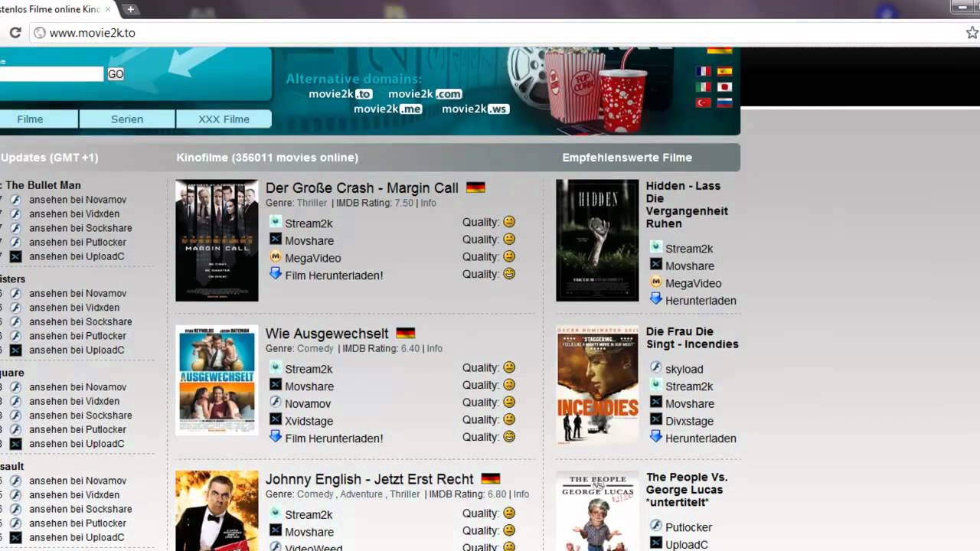Open Hidden - Lass Die Vergangenheit Ruhen title

(687, 204)
